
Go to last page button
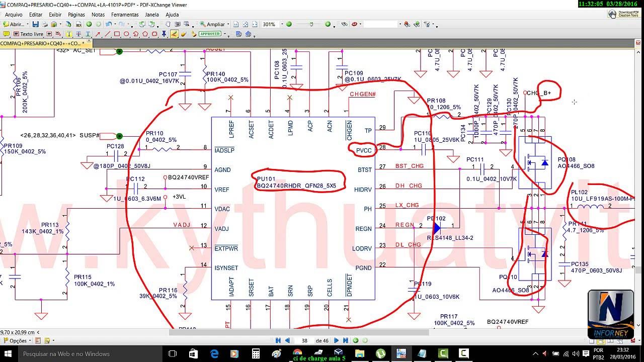(346, 340)
